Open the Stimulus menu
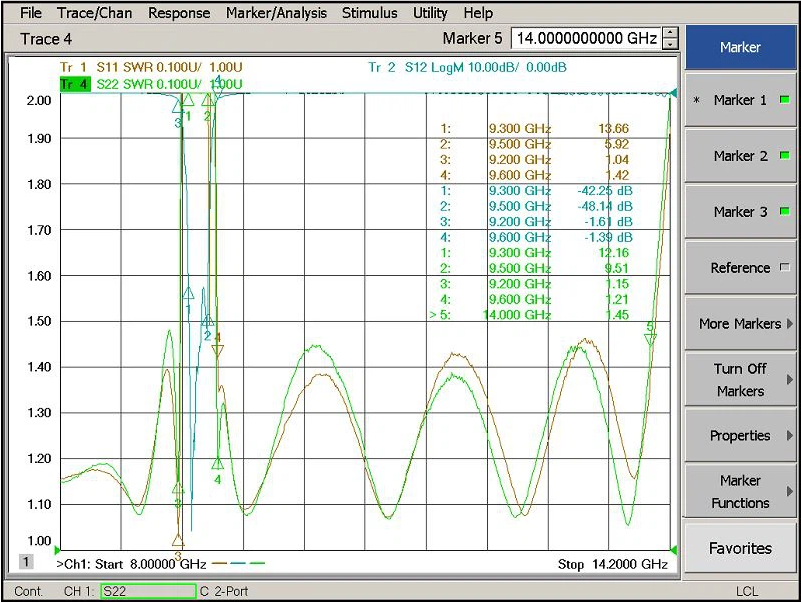This screenshot has width=801, height=603. click(369, 13)
